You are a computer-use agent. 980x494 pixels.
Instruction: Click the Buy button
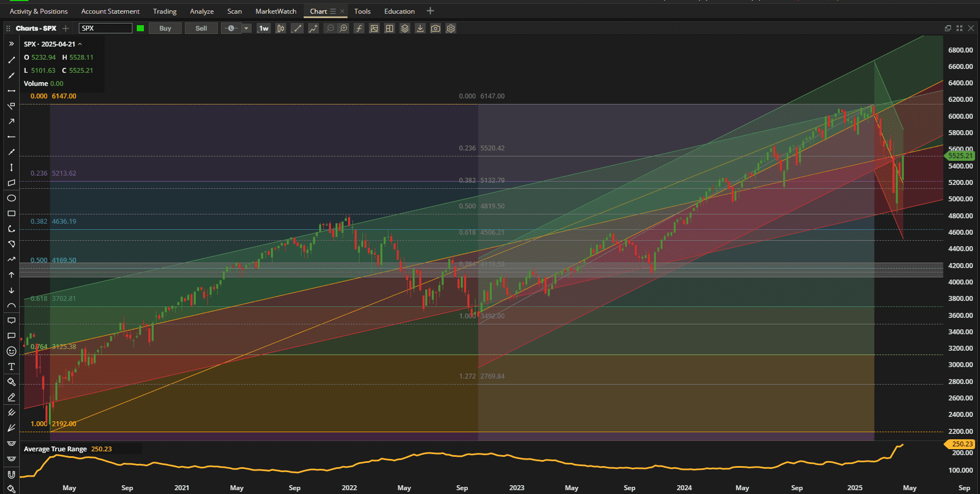click(x=165, y=28)
